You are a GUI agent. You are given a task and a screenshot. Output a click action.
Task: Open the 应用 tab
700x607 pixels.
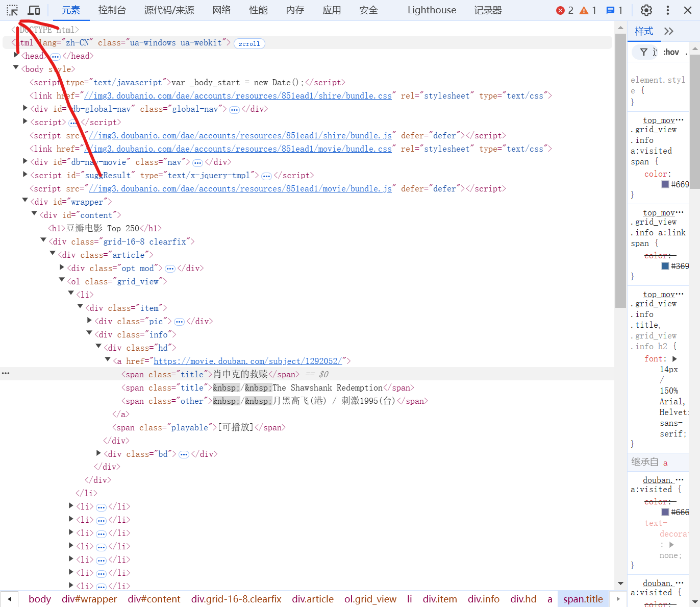pos(332,10)
